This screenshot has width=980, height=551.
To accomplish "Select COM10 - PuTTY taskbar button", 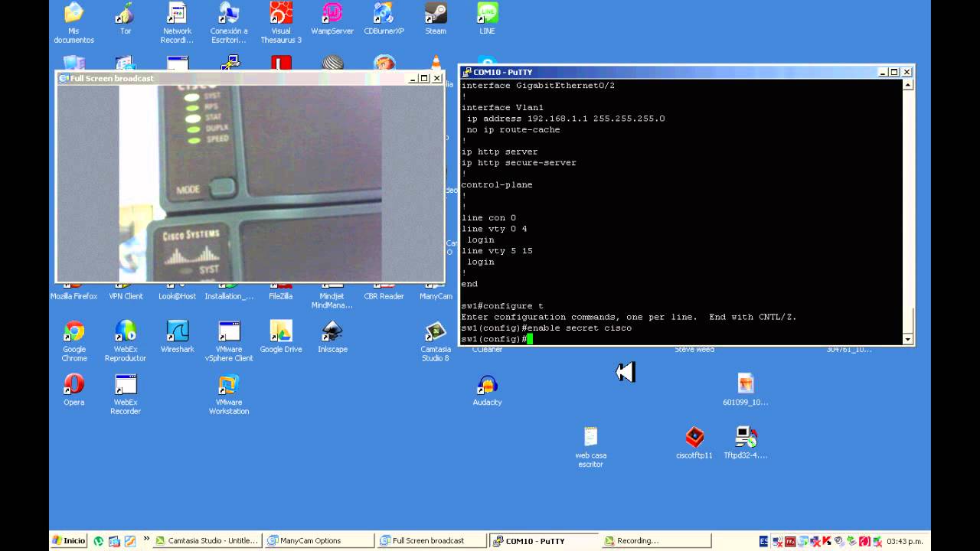I will (x=544, y=540).
